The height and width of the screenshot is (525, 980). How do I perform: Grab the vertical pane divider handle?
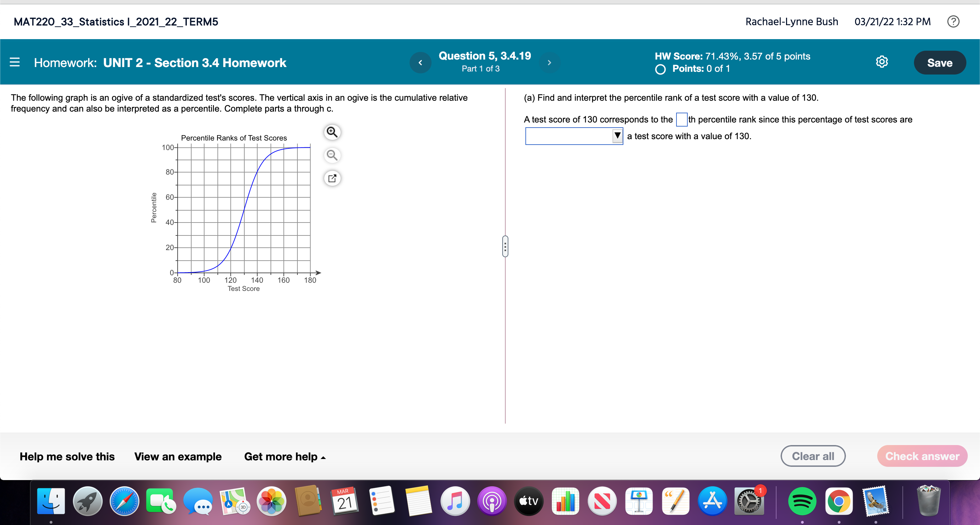coord(505,247)
